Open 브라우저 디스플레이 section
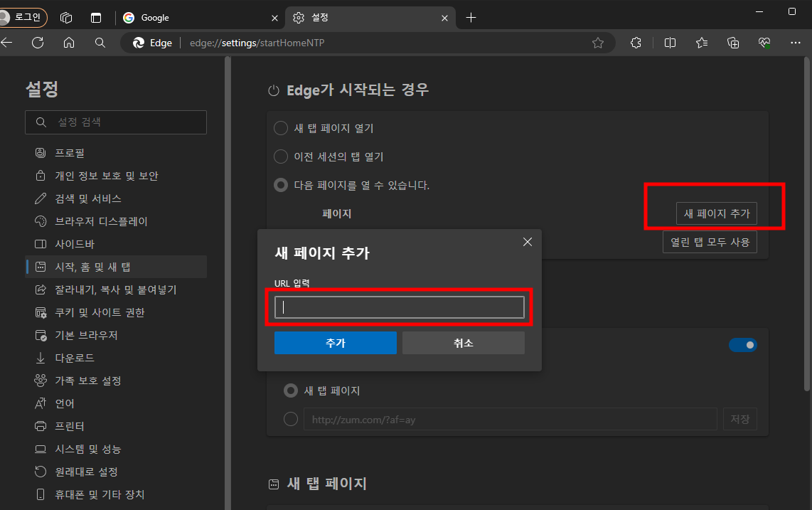The height and width of the screenshot is (510, 812). click(116, 221)
